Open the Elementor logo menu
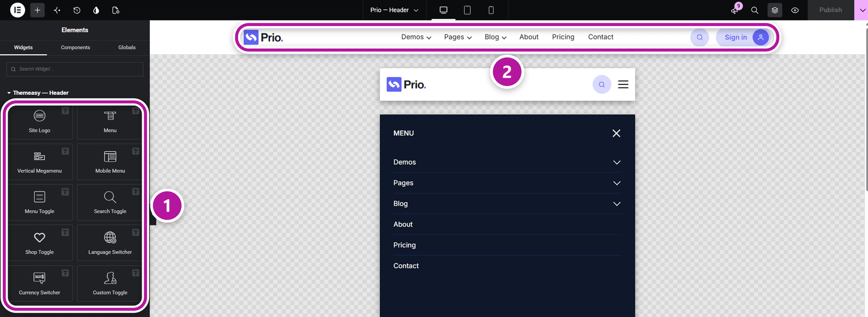This screenshot has width=868, height=317. tap(17, 10)
